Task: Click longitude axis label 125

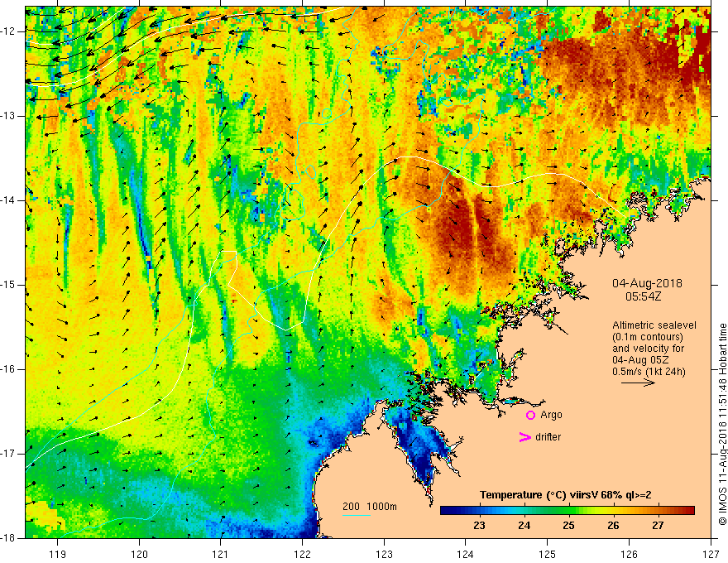Action: (548, 554)
